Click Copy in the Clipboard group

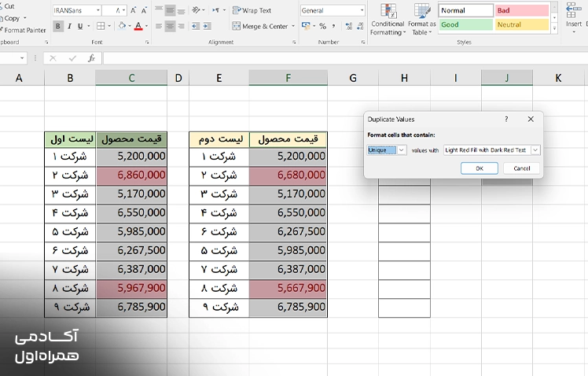(x=10, y=18)
